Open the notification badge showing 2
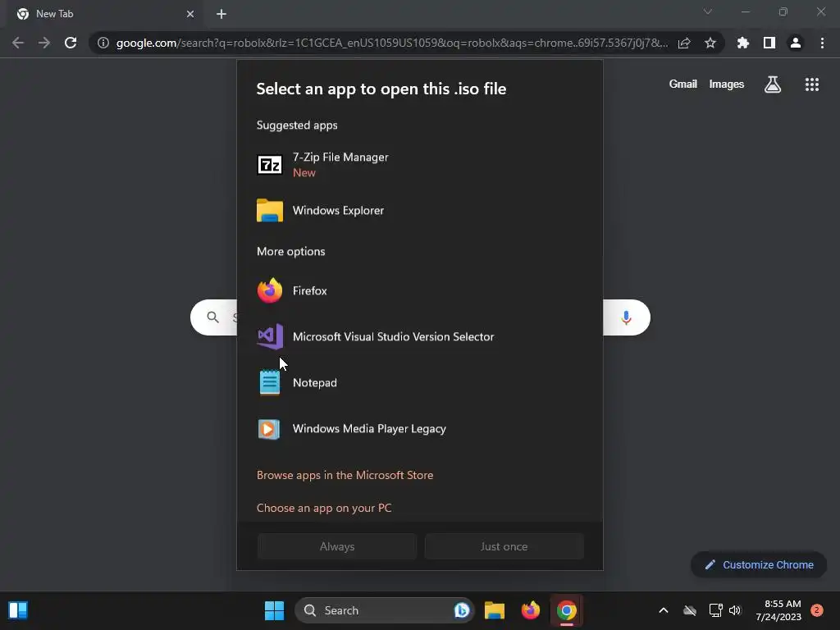The image size is (840, 630). click(x=817, y=610)
